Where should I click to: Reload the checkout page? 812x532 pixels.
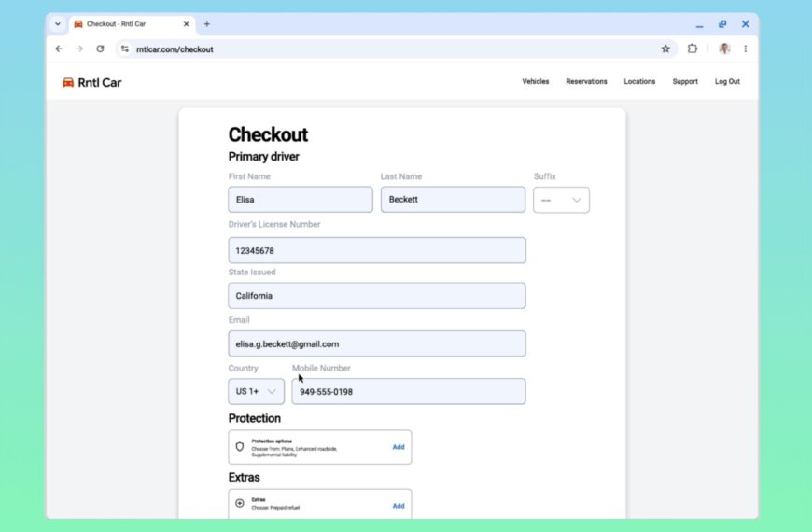(100, 49)
